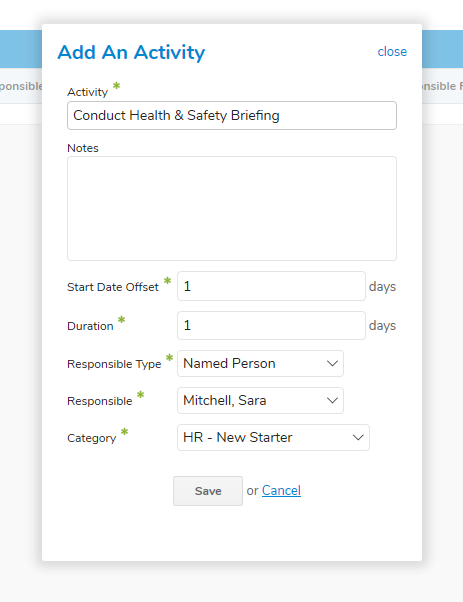Screen dimensions: 463x602
Task: Click the Add An Activity heading
Action: tap(131, 52)
